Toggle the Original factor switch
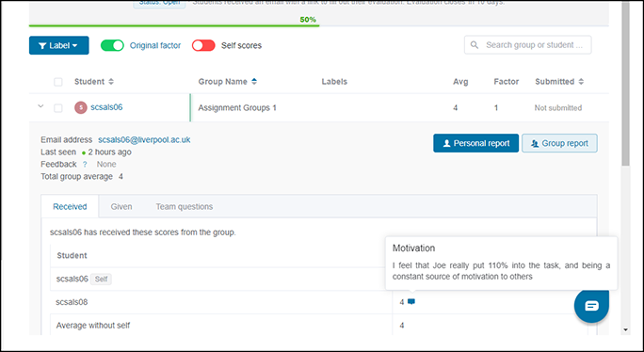644x352 pixels. pyautogui.click(x=112, y=45)
